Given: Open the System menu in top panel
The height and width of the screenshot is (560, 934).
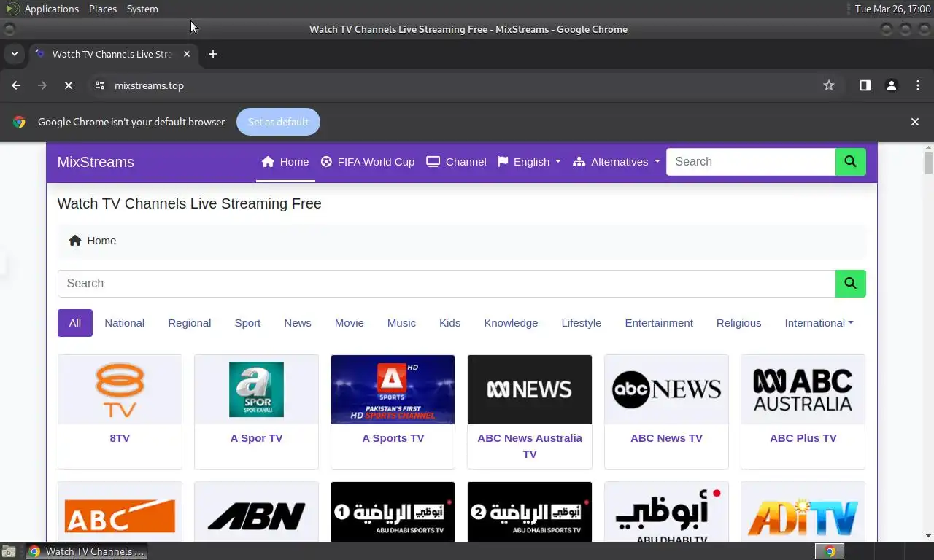Looking at the screenshot, I should (x=142, y=9).
